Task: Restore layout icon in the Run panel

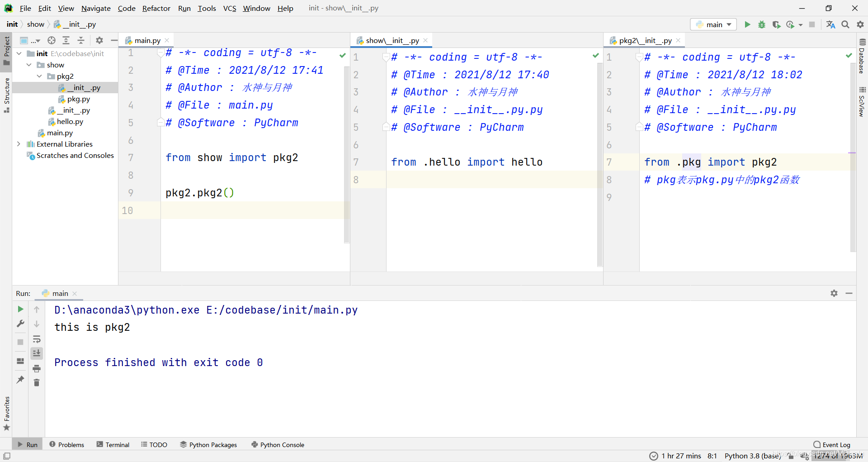Action: (20, 361)
